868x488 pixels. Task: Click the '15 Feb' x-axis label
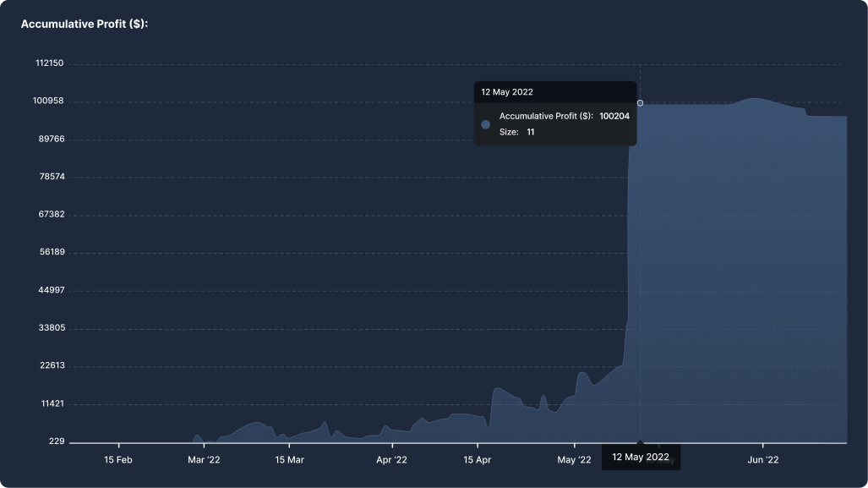pyautogui.click(x=118, y=460)
